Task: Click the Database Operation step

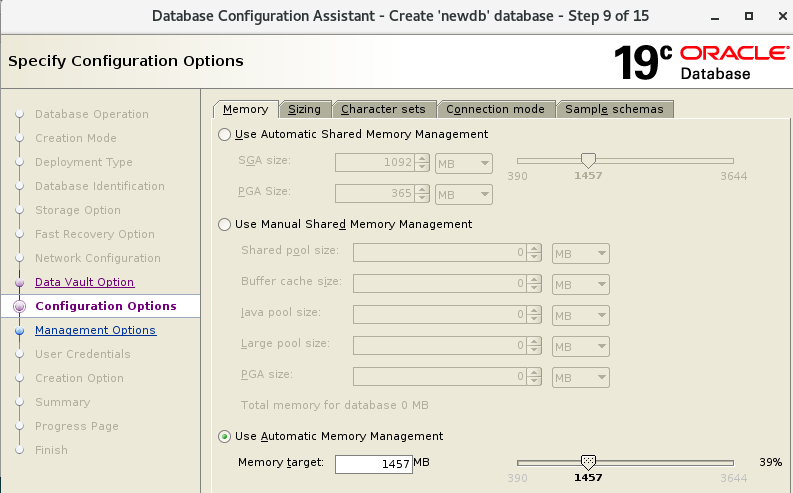Action: pos(92,114)
